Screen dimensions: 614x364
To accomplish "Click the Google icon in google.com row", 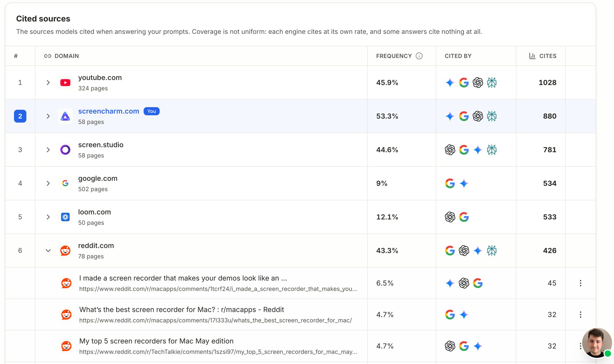I will click(450, 183).
